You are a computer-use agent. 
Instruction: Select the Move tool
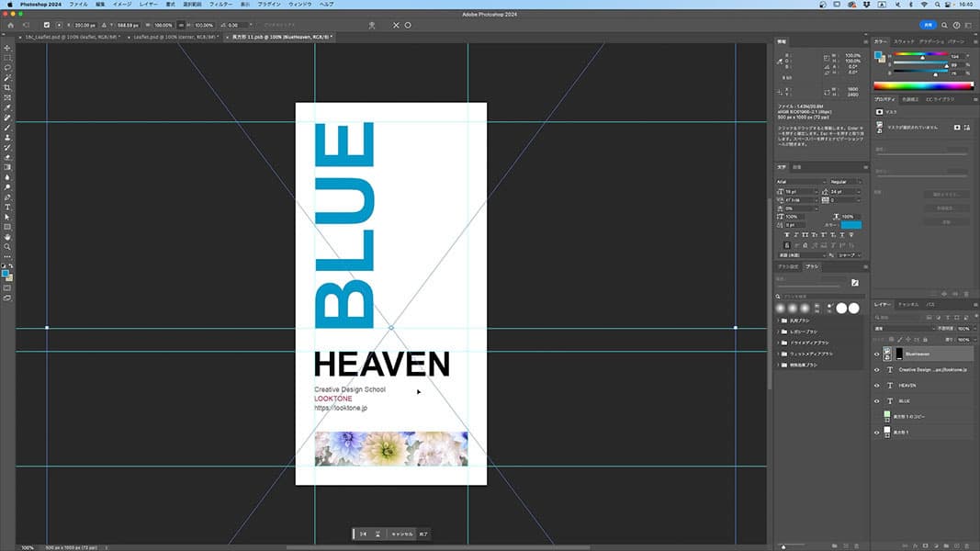tap(7, 48)
